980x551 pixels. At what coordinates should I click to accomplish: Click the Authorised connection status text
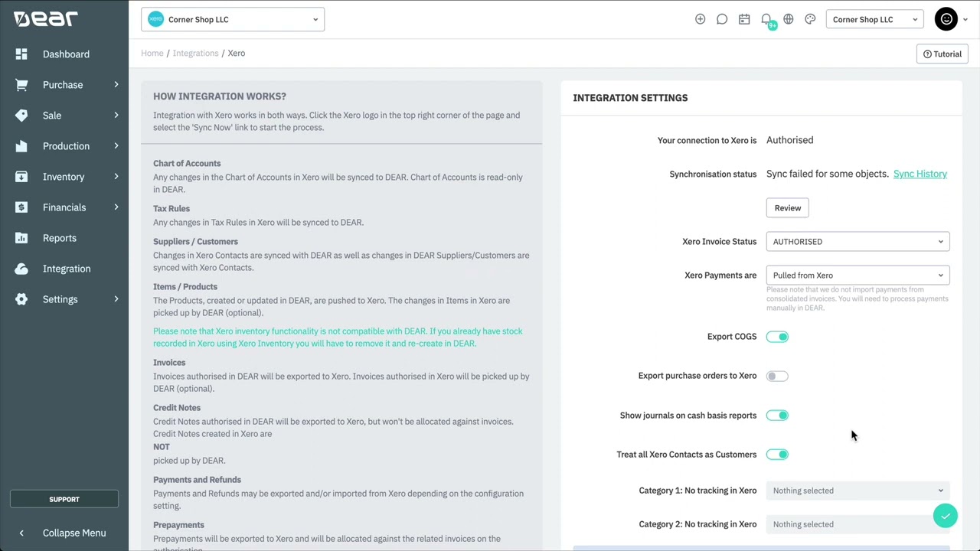click(x=790, y=140)
